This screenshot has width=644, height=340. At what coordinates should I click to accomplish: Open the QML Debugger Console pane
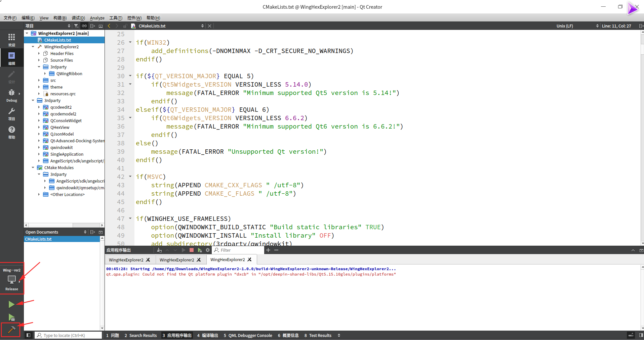(248, 335)
